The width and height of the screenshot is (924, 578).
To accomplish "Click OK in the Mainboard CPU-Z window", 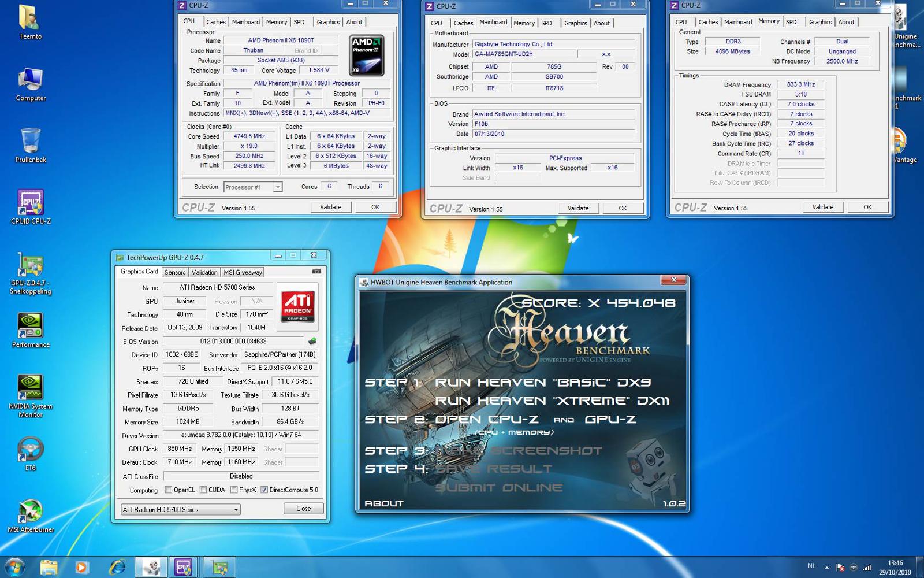I will click(x=623, y=208).
